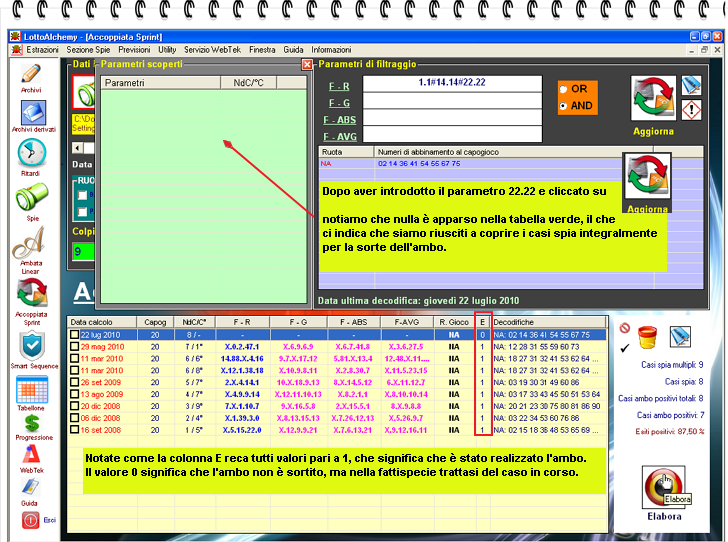This screenshot has height=542, width=728.
Task: Click the Esiti positivi: 87,50 % label
Action: pyautogui.click(x=670, y=431)
